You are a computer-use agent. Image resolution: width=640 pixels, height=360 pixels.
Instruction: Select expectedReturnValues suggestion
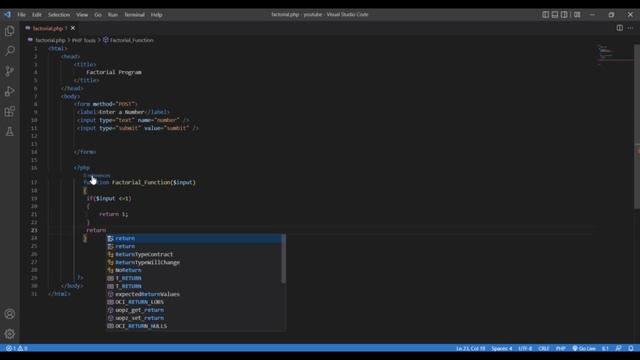194,294
